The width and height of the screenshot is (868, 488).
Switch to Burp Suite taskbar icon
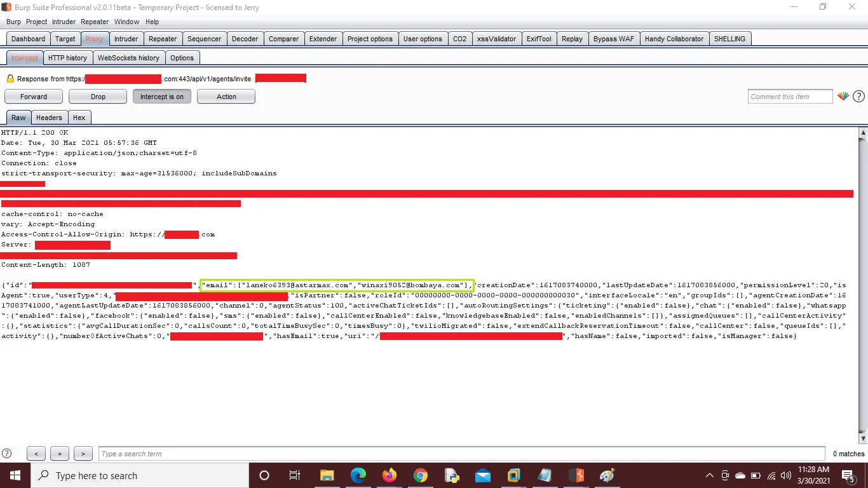click(576, 475)
